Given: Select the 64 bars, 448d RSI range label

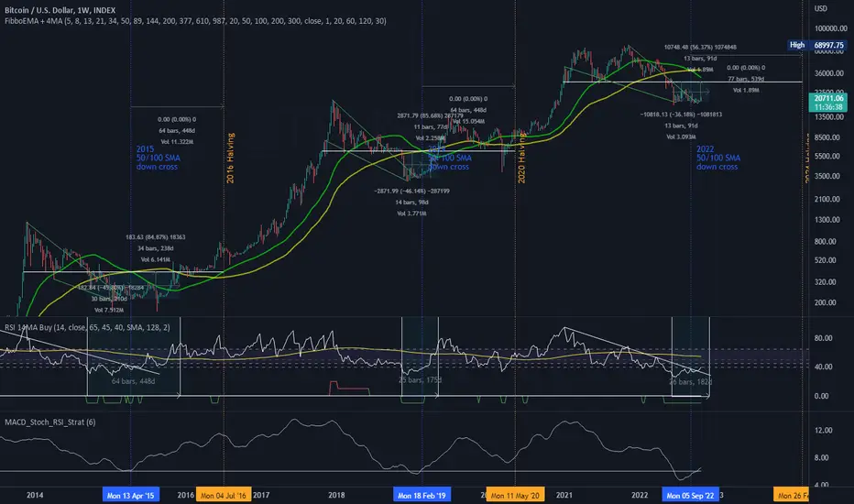Looking at the screenshot, I should [134, 381].
